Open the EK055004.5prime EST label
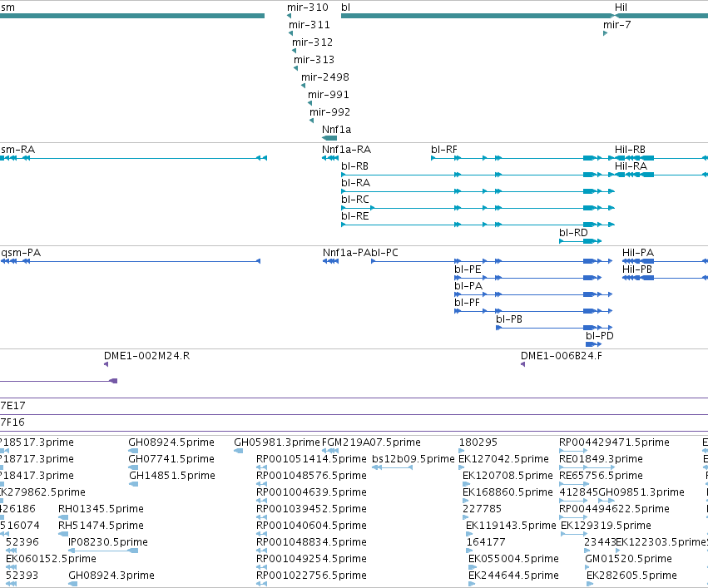The height and width of the screenshot is (588, 708). [x=513, y=559]
